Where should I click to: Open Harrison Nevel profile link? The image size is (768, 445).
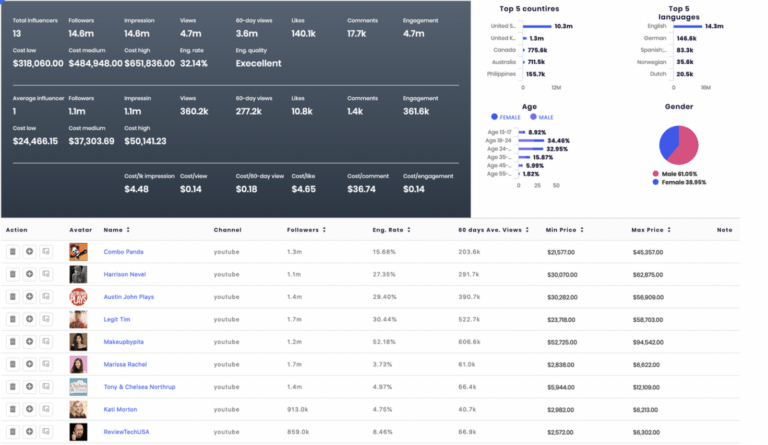coord(125,274)
